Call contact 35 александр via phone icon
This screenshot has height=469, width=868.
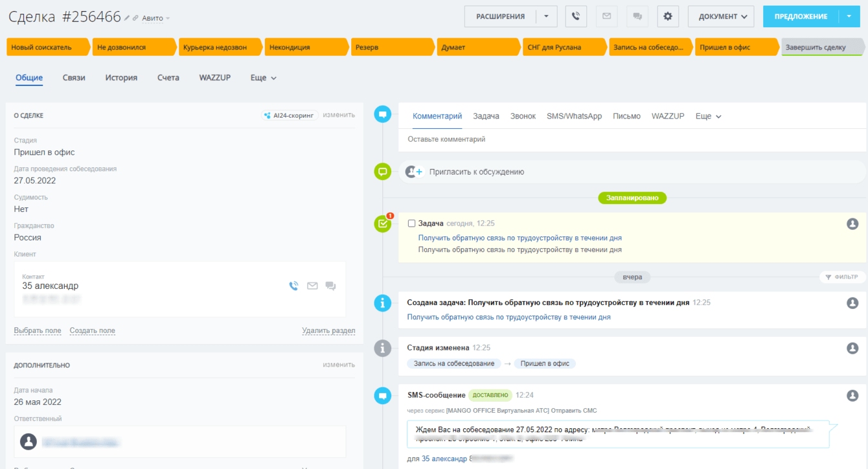pos(294,286)
